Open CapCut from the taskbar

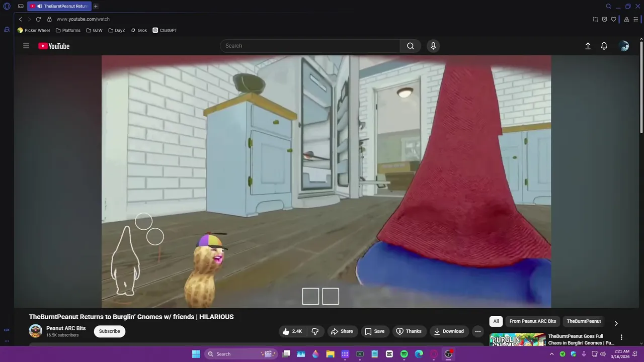pyautogui.click(x=389, y=354)
